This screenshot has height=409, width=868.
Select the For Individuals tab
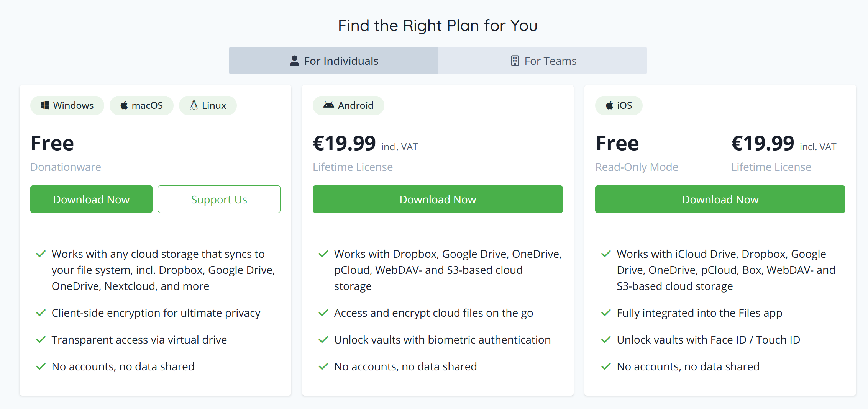(x=333, y=61)
